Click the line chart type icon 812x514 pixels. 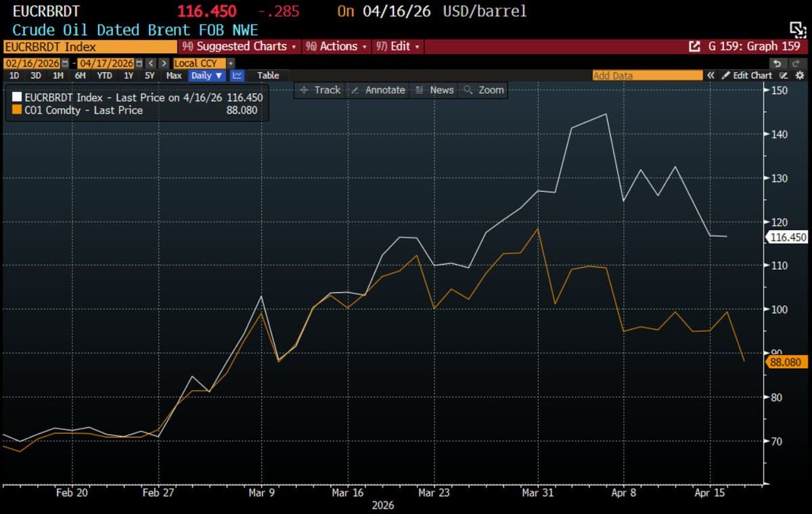point(238,76)
